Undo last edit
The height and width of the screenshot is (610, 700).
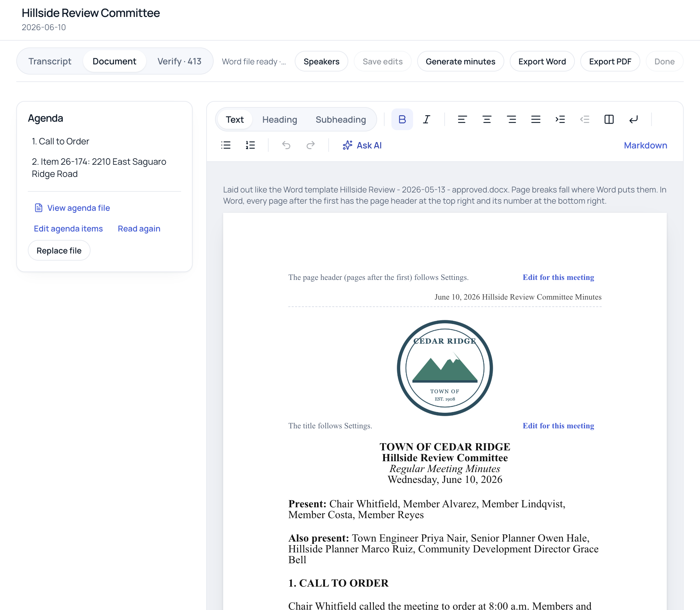click(x=286, y=145)
